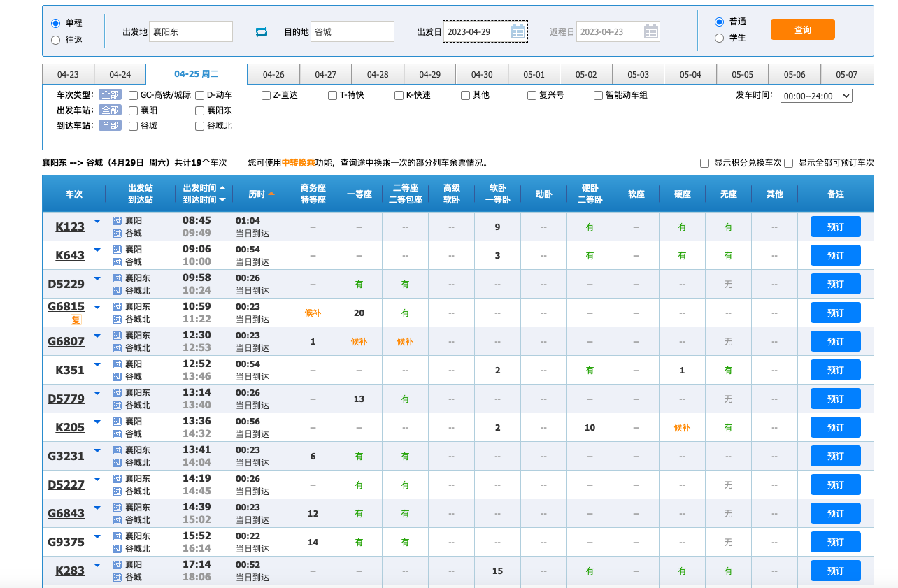898x588 pixels.
Task: Enable the GC-高铁/城际 train type checkbox
Action: point(134,95)
